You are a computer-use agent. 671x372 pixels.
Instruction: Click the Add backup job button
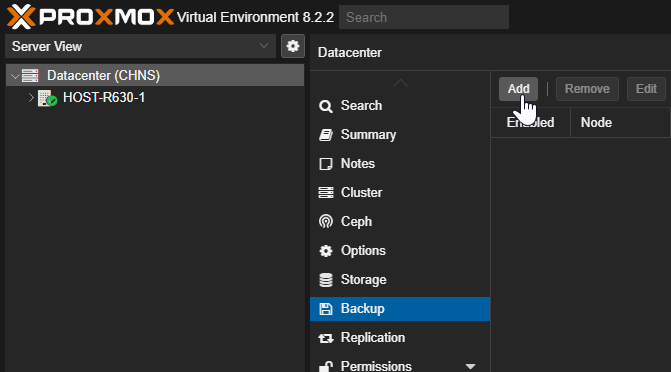pos(518,89)
